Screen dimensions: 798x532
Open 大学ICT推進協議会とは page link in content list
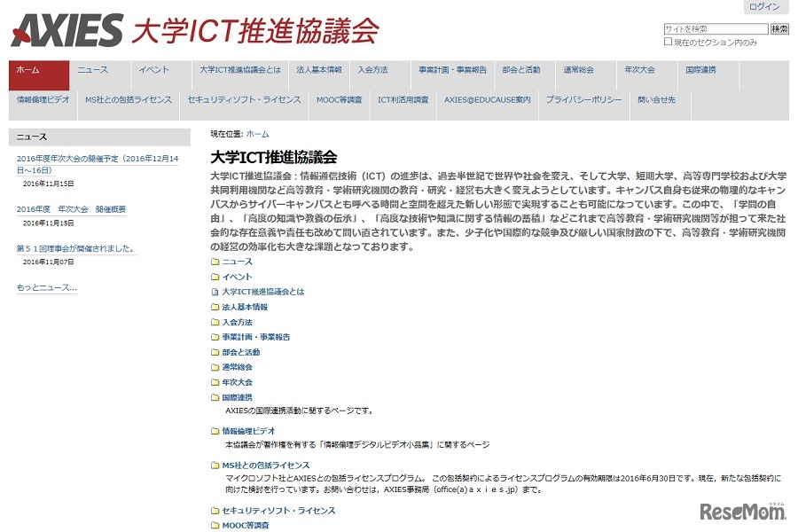[x=263, y=292]
